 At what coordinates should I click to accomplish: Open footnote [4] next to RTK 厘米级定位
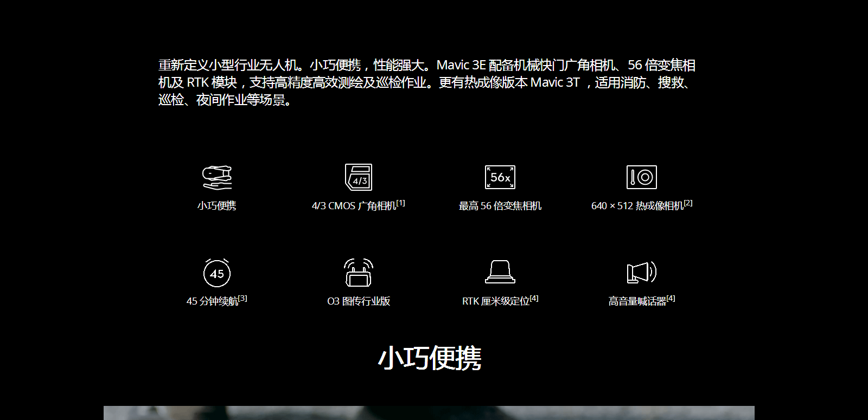pyautogui.click(x=534, y=299)
